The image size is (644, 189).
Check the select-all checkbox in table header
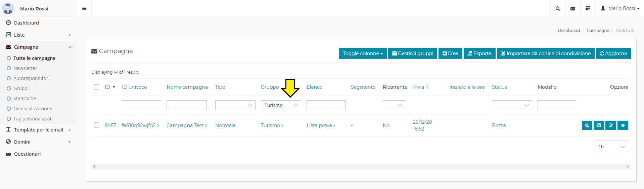click(97, 87)
